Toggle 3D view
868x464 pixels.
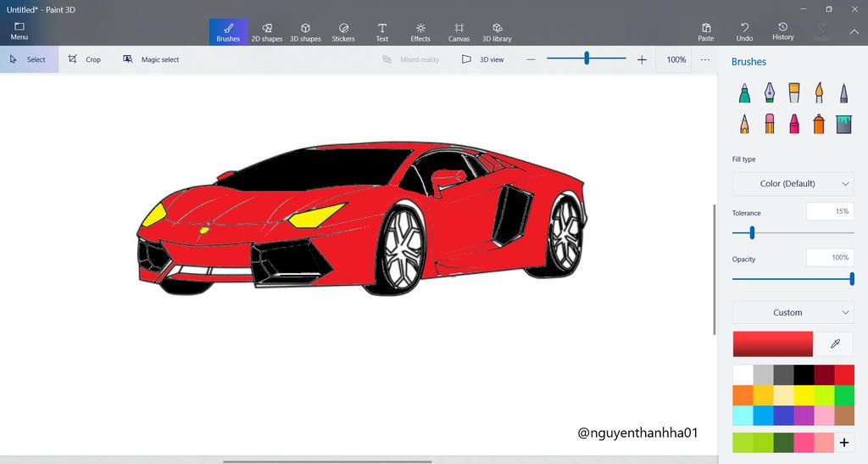[483, 59]
